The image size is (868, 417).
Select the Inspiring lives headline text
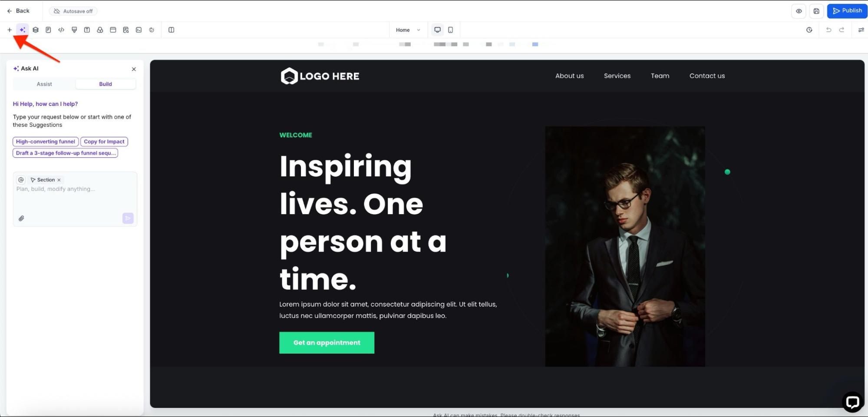(363, 222)
